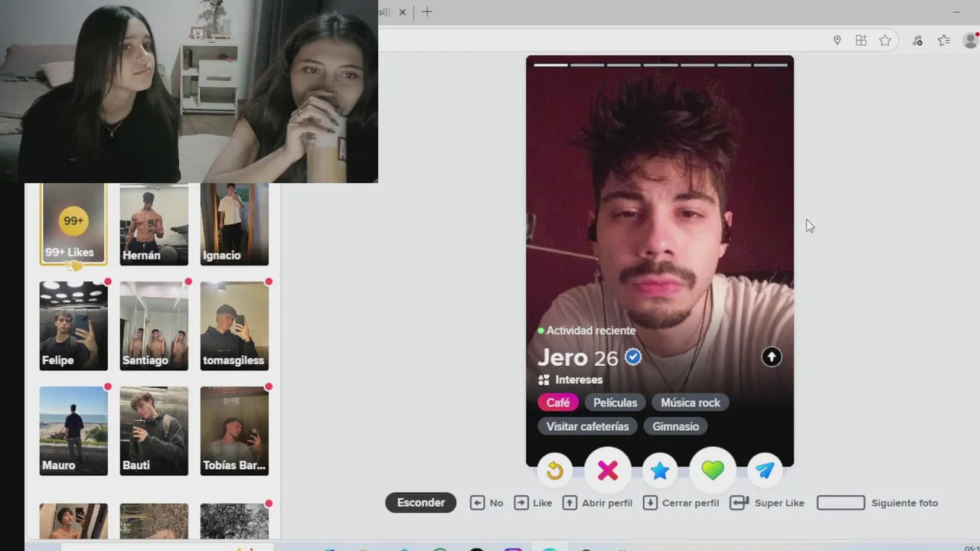Select the Películas interest chip

point(615,403)
